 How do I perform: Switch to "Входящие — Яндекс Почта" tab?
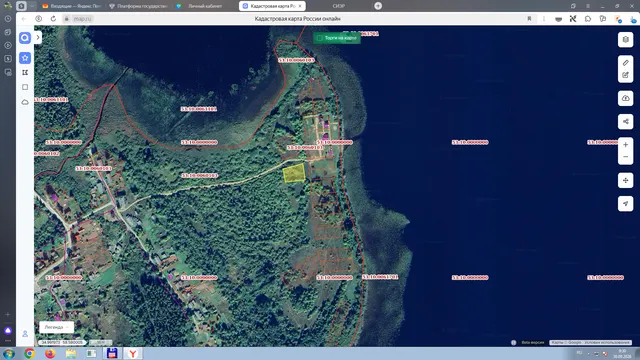72,6
